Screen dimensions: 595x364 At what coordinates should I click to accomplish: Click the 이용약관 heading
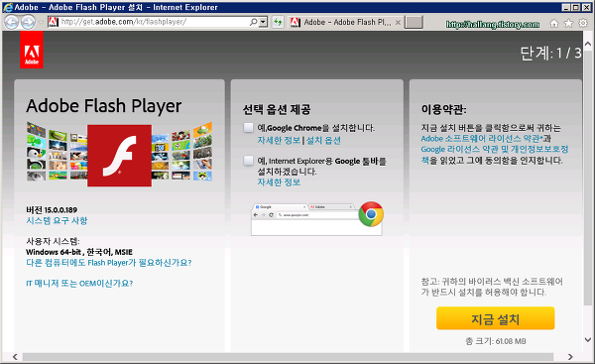click(x=443, y=110)
